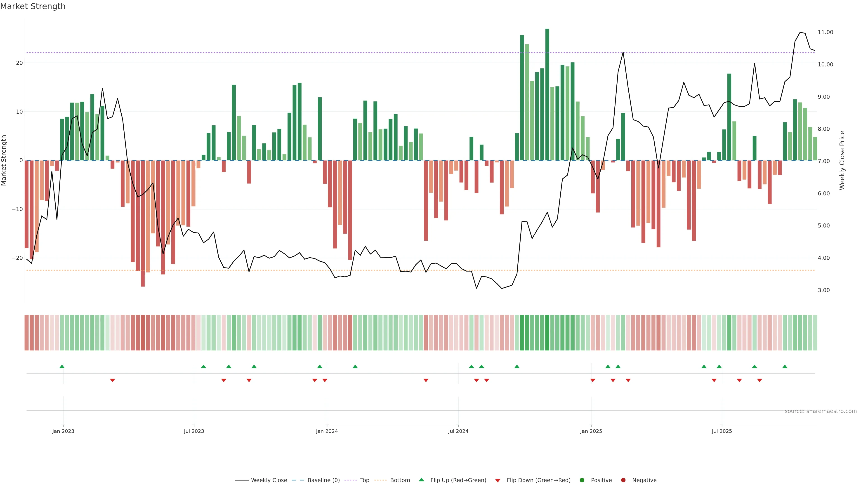
Task: Click the Jul 2024 x-axis label
Action: click(x=458, y=431)
